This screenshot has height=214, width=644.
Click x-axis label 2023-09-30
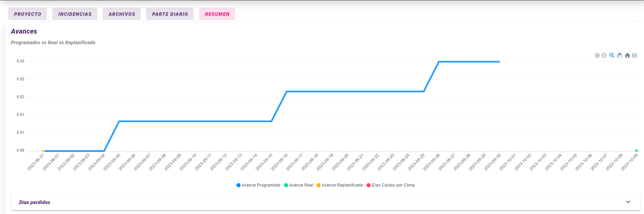pos(492,162)
